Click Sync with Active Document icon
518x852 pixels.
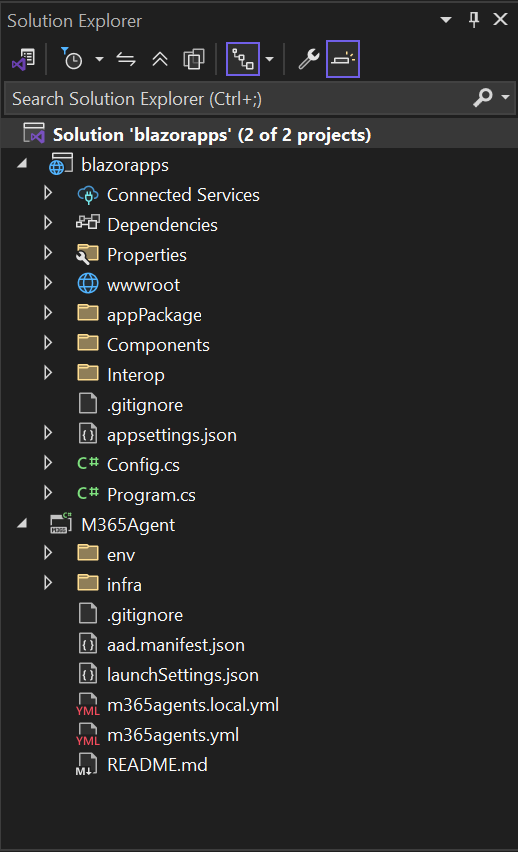[126, 59]
